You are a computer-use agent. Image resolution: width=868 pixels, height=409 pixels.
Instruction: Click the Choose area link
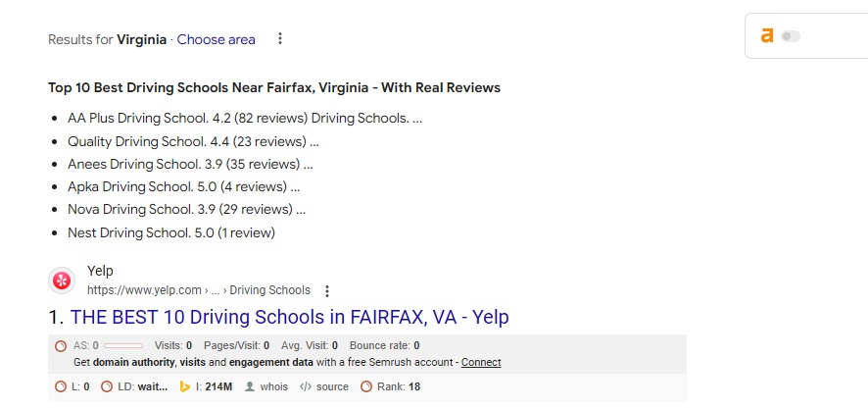tap(216, 40)
